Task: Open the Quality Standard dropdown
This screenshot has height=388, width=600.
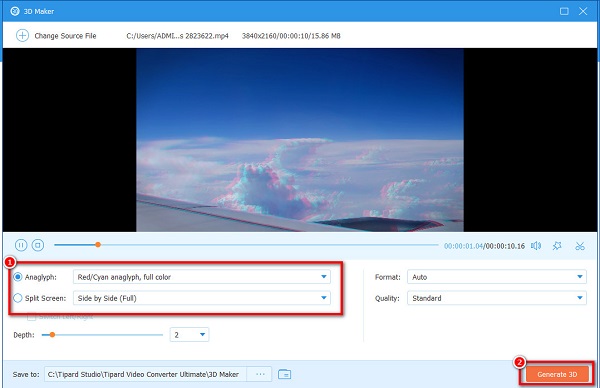Action: pos(497,298)
